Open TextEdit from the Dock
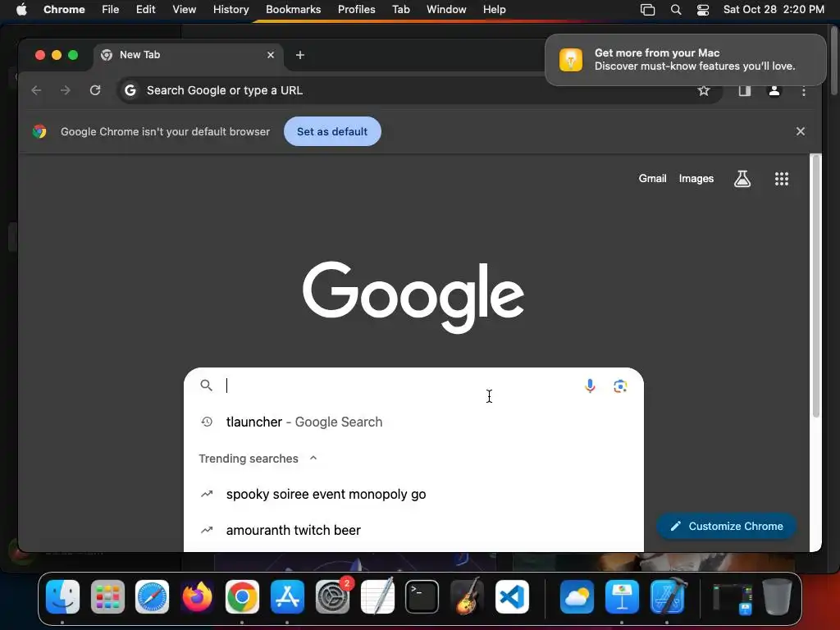Screen dimensions: 840x630 click(x=377, y=596)
